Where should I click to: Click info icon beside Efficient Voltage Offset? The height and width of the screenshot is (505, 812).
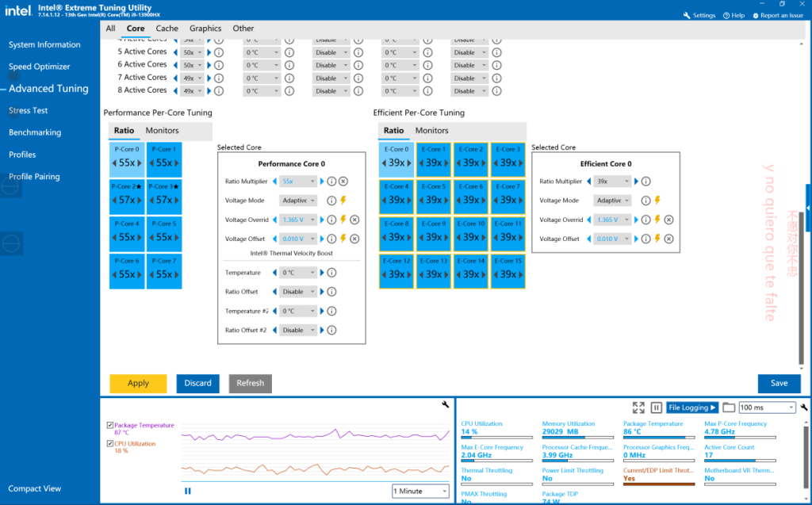[645, 239]
